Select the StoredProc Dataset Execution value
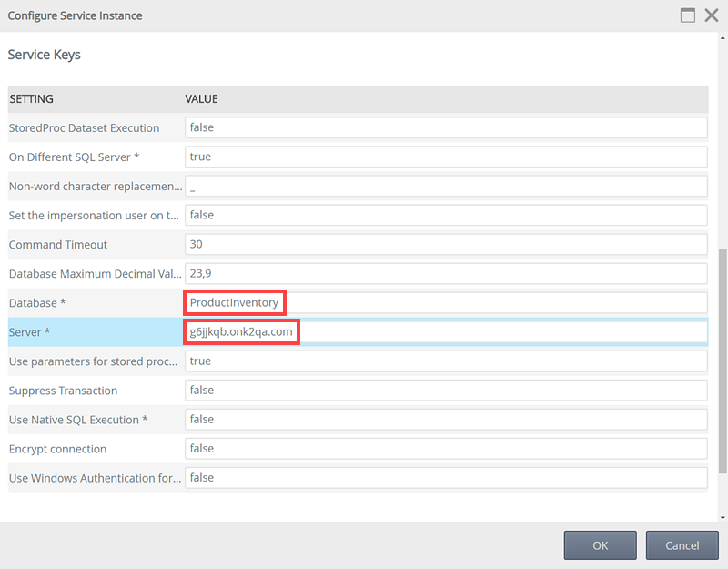 click(x=446, y=127)
